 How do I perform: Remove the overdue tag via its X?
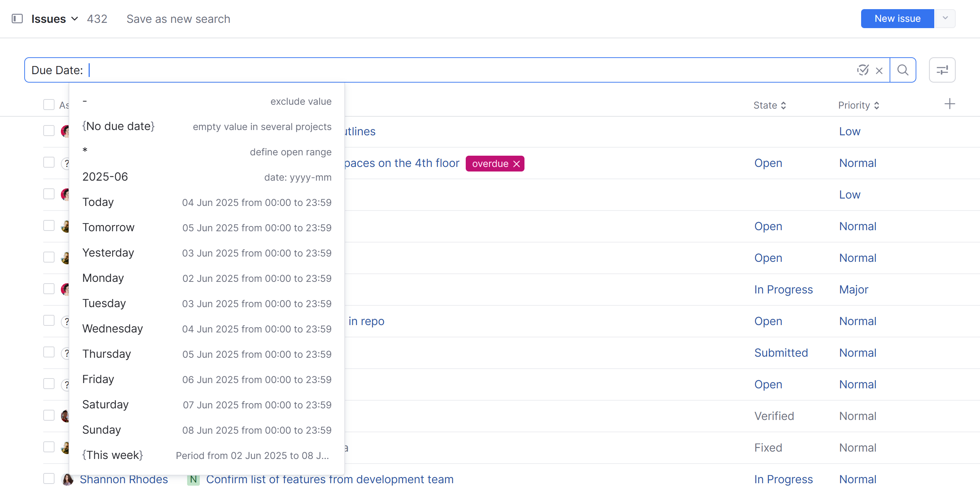[x=517, y=163]
